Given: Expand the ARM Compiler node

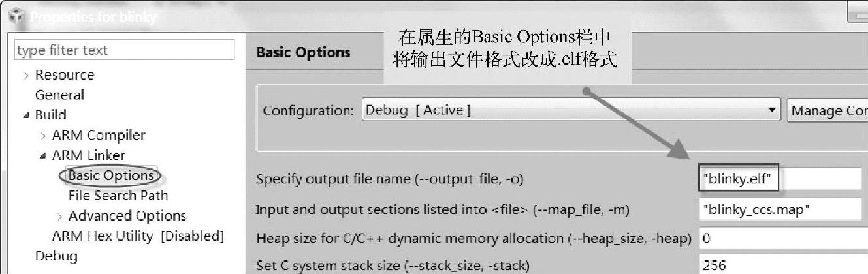Looking at the screenshot, I should pos(43,136).
